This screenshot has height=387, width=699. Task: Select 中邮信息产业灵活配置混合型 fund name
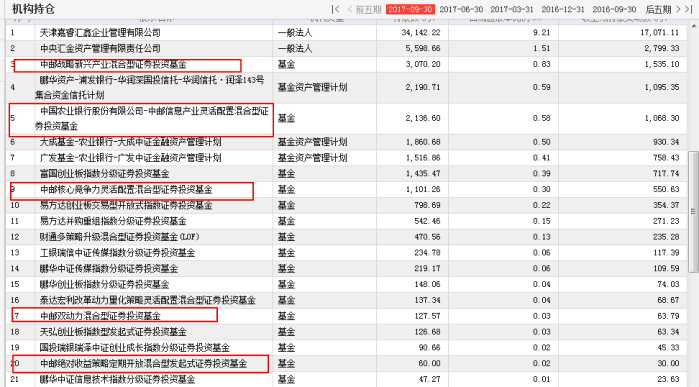[x=152, y=118]
